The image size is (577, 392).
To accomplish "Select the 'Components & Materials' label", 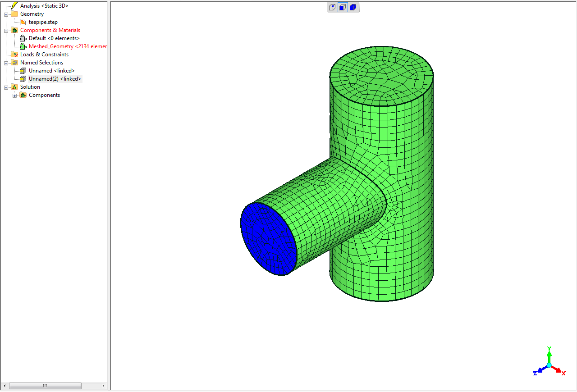I will pyautogui.click(x=50, y=30).
